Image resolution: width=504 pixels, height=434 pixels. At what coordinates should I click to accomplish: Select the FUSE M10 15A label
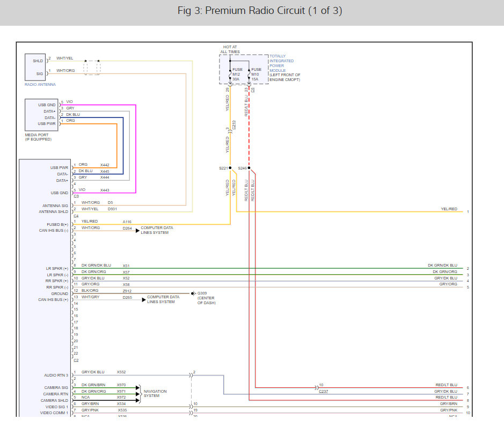[x=256, y=74]
